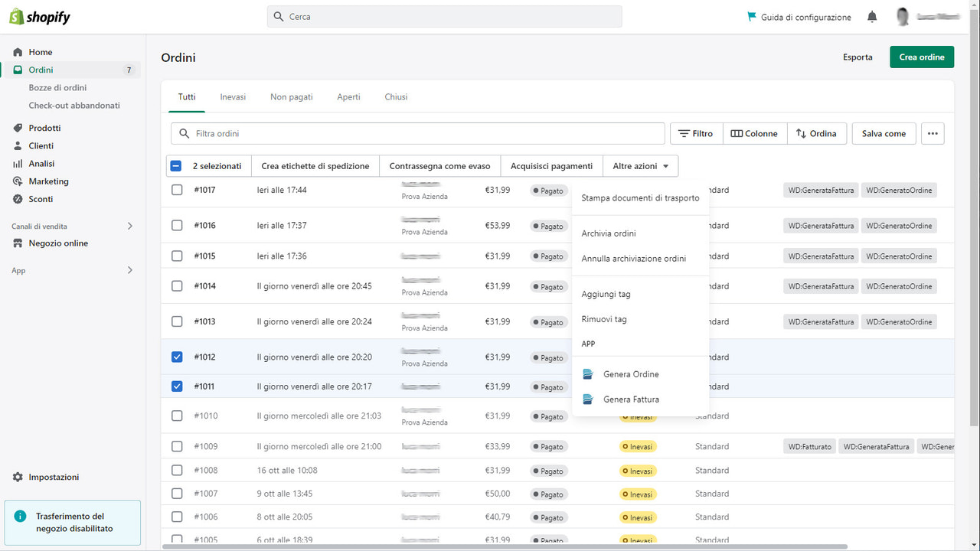Image resolution: width=980 pixels, height=551 pixels.
Task: Click Inevasi badge on order #1009
Action: pyautogui.click(x=638, y=447)
